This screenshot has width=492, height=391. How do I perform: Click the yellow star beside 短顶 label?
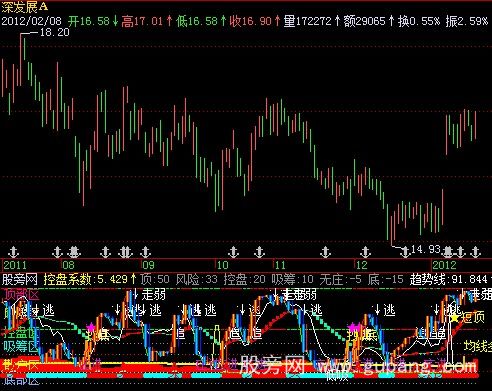point(454,318)
